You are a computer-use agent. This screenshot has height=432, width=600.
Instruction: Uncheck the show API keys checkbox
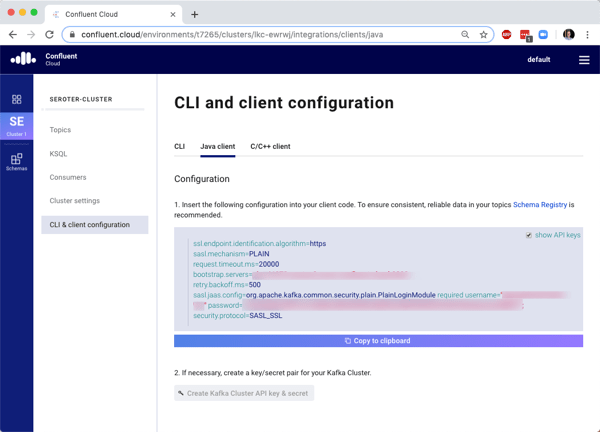click(x=529, y=235)
